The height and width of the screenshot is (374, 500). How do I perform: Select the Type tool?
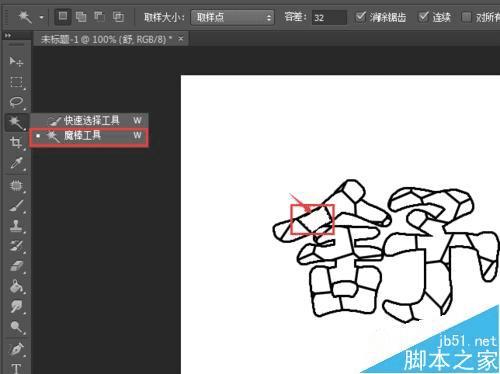16,368
